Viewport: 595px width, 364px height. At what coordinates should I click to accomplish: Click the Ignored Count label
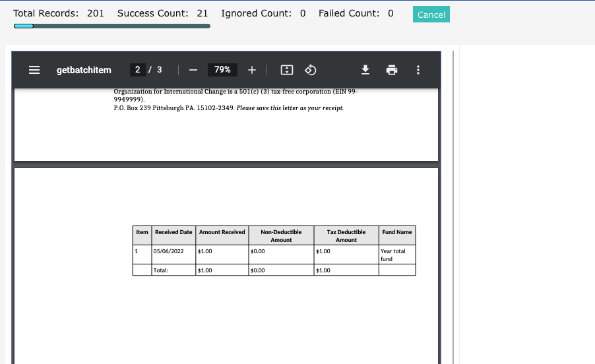coord(256,13)
